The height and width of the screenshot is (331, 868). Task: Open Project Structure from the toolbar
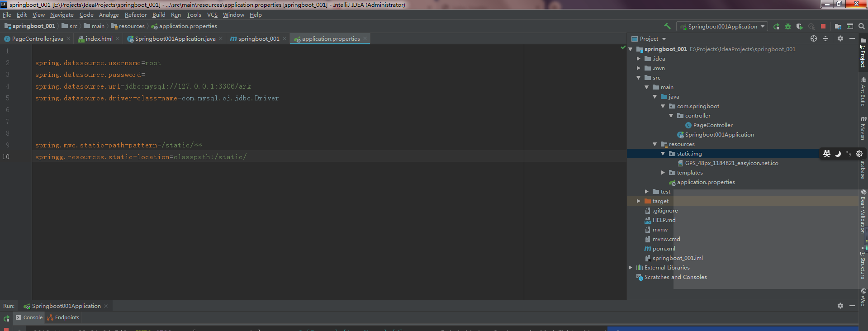coord(838,26)
